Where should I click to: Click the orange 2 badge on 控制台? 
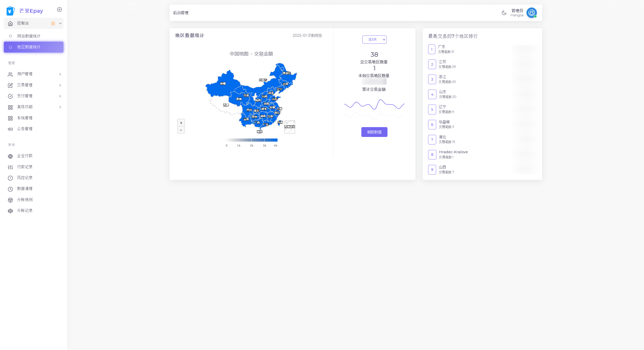(x=53, y=23)
